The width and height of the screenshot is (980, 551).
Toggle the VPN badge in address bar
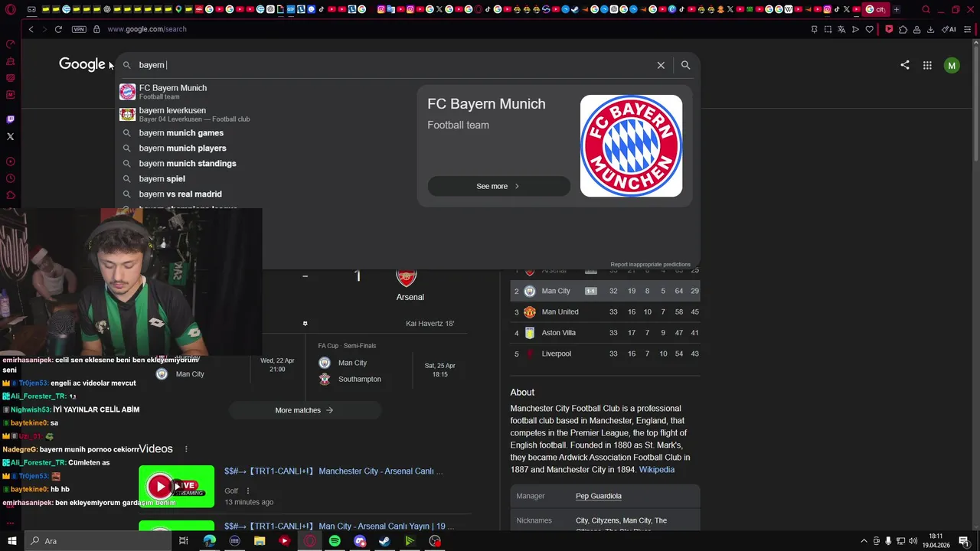point(79,29)
